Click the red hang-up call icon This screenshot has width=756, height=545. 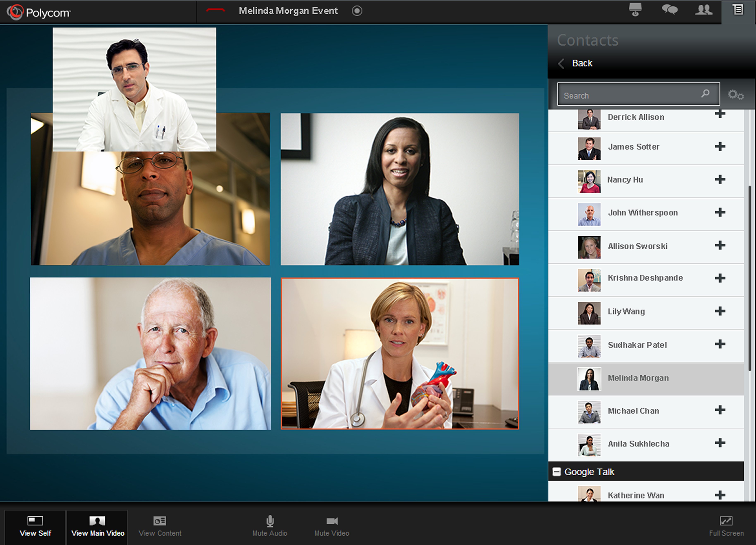[x=215, y=11]
